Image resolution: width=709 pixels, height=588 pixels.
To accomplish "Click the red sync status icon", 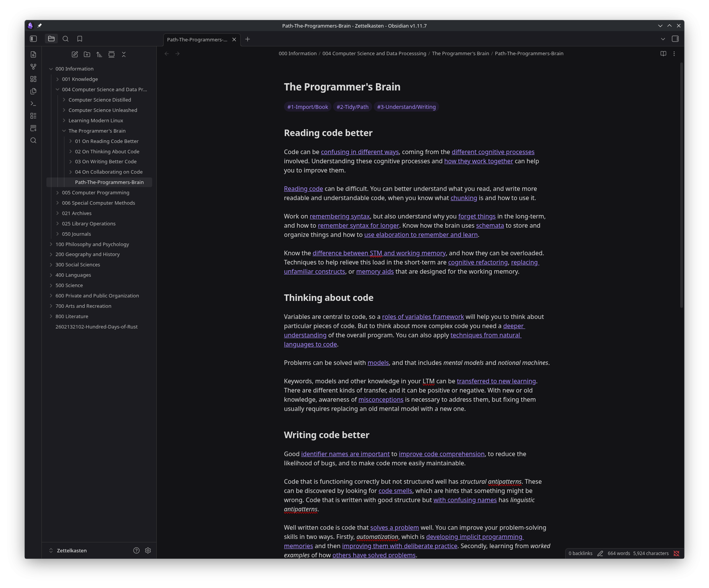I will point(676,554).
